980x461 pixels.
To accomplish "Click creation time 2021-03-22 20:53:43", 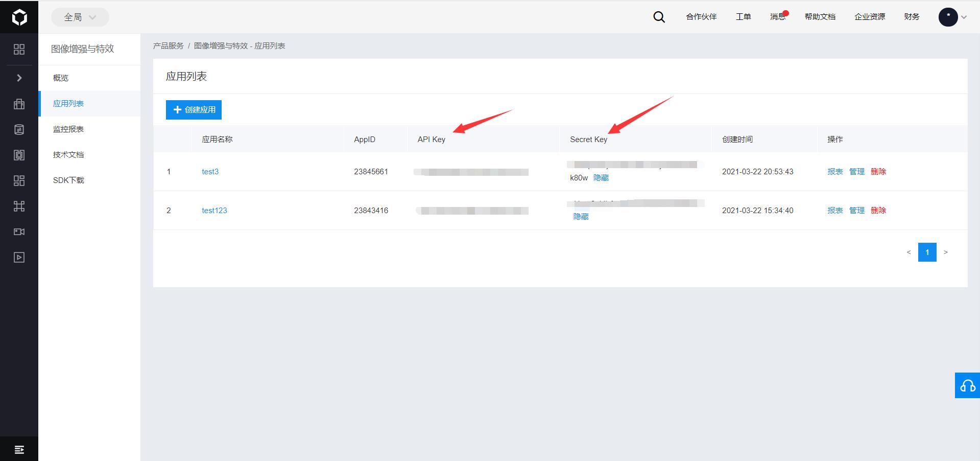I will 757,172.
